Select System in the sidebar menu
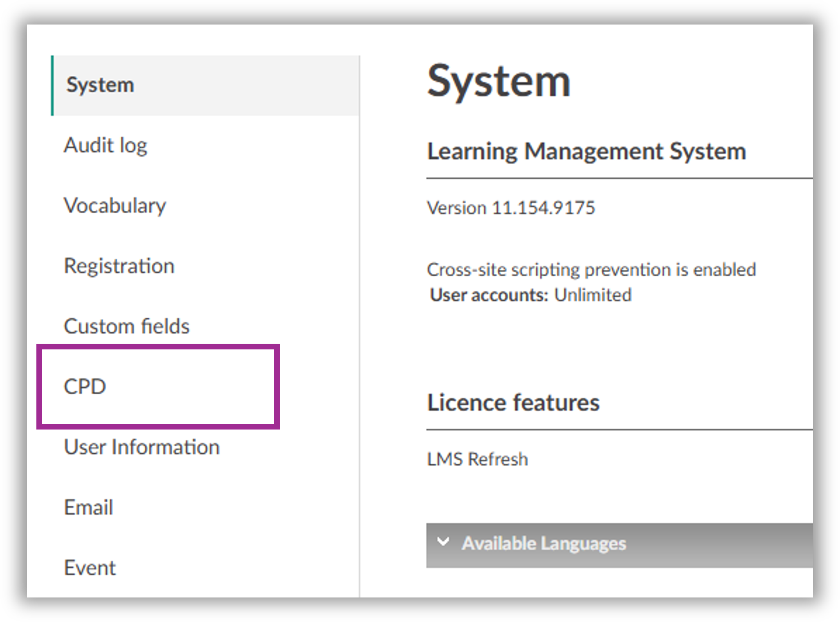The height and width of the screenshot is (622, 840). 100,85
